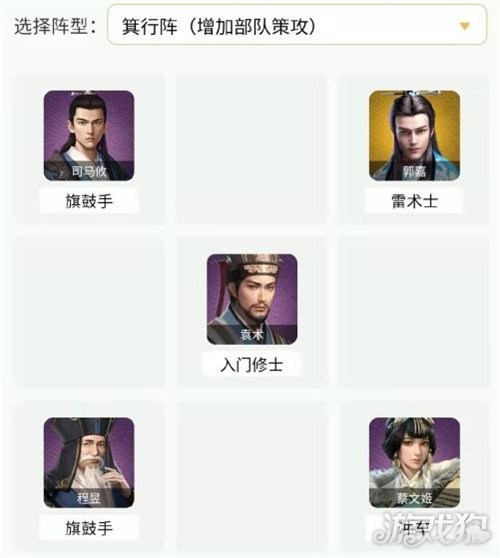Screen dimensions: 500x558
Task: Select the 程昱 hero portrait
Action: coord(89,462)
